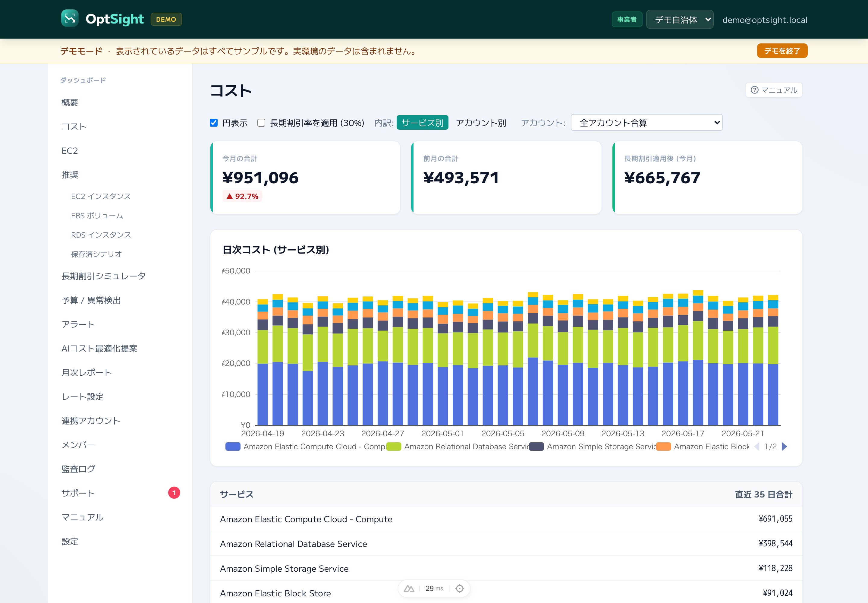Open サポート in the sidebar
Viewport: 868px width, 603px height.
78,493
